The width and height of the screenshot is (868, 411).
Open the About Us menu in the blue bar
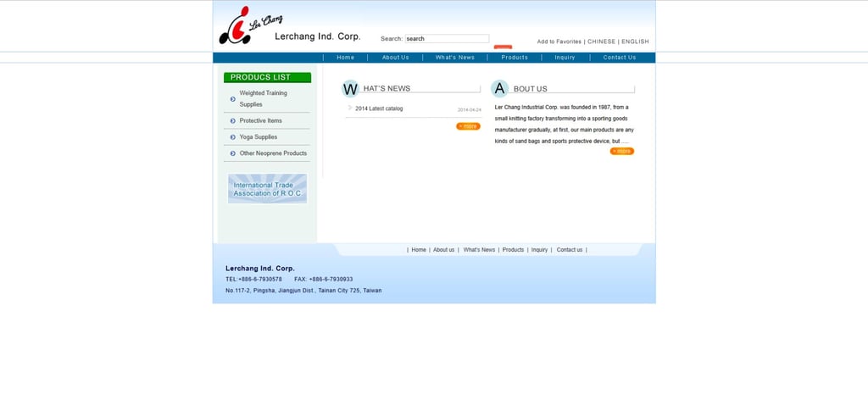(395, 58)
